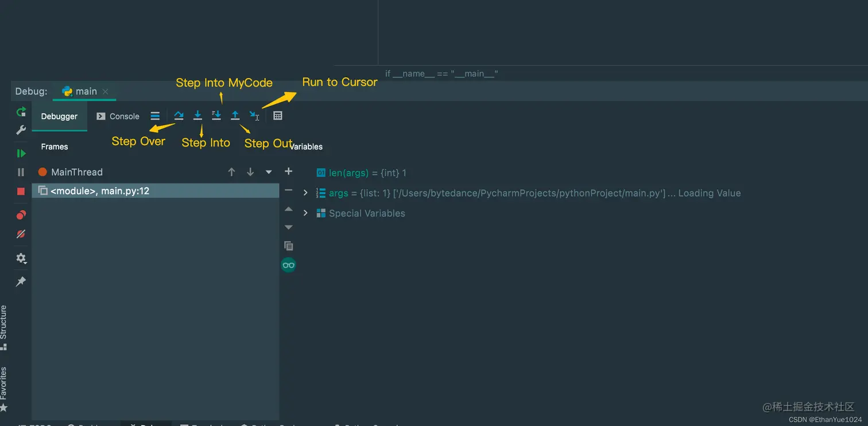Move to next frame with down arrow
Image resolution: width=868 pixels, height=426 pixels.
[250, 172]
